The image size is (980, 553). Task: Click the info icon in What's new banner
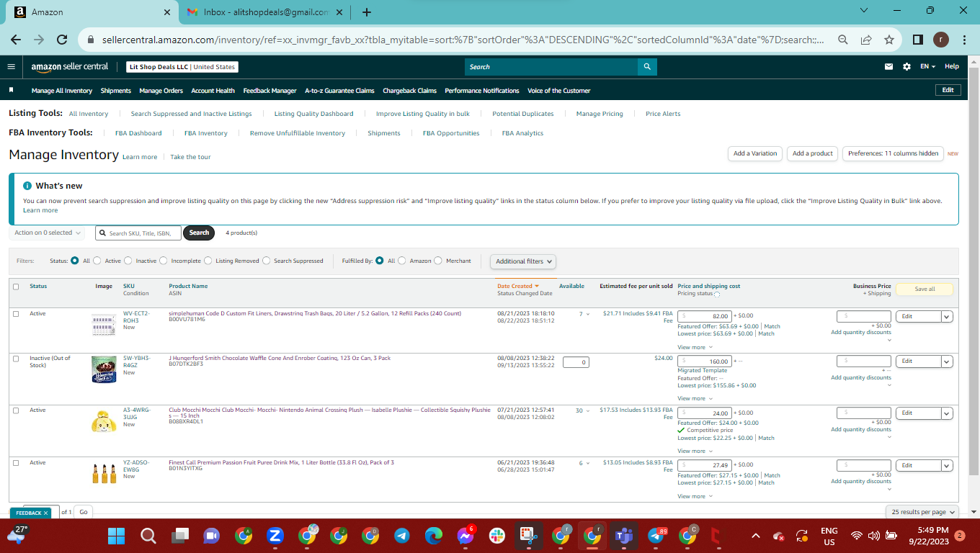tap(27, 185)
